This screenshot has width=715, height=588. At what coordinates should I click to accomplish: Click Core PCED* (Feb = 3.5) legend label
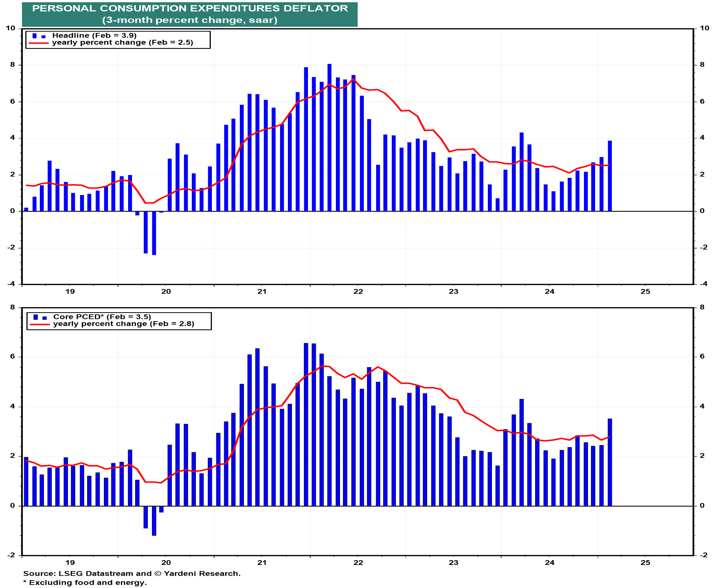pyautogui.click(x=102, y=317)
